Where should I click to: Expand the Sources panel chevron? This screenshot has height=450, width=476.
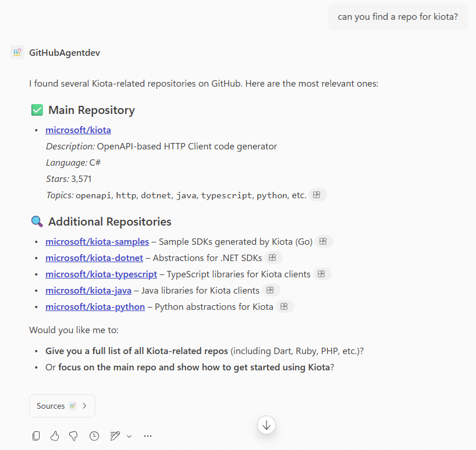[x=85, y=405]
